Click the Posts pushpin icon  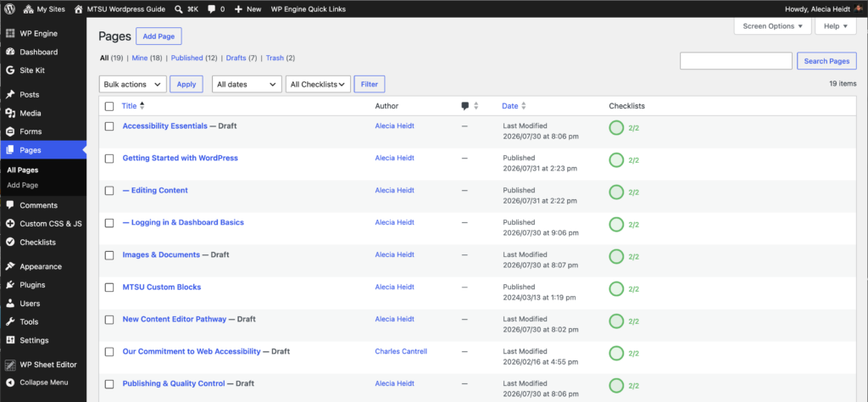[x=10, y=95]
